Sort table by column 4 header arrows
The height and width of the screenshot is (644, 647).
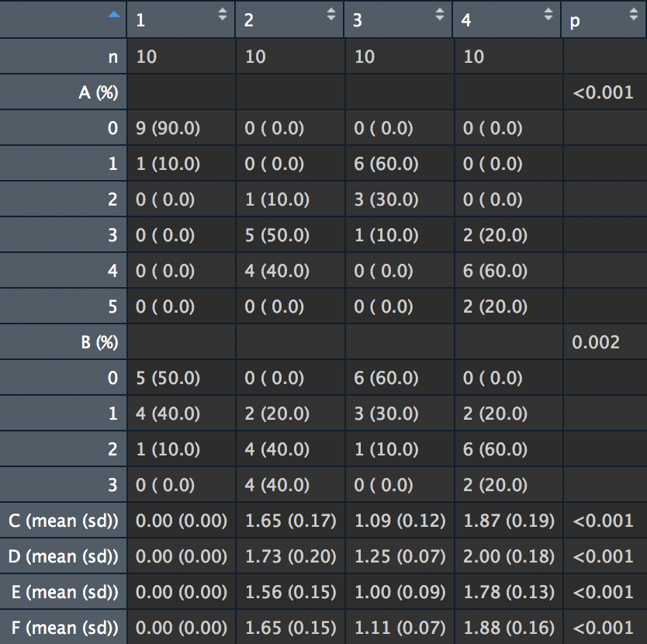pyautogui.click(x=548, y=14)
